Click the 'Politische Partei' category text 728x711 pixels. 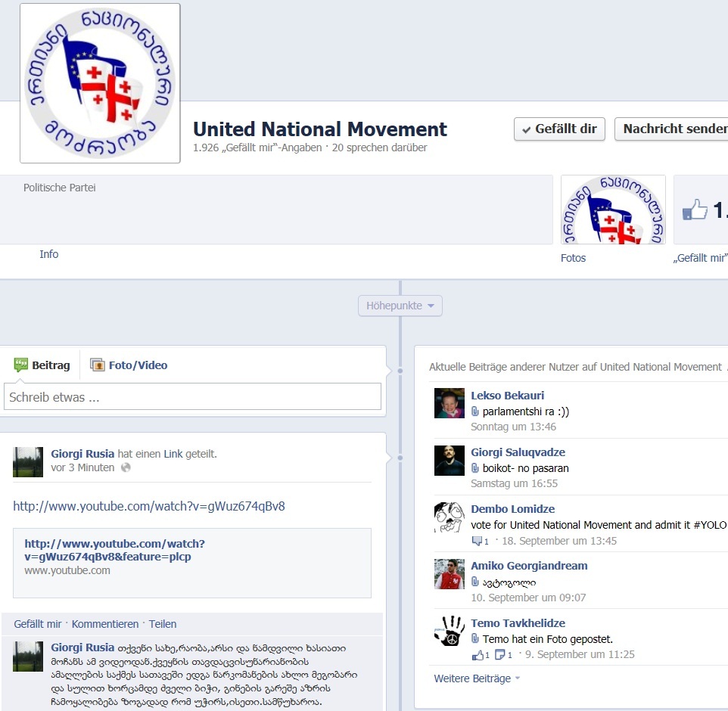point(60,188)
